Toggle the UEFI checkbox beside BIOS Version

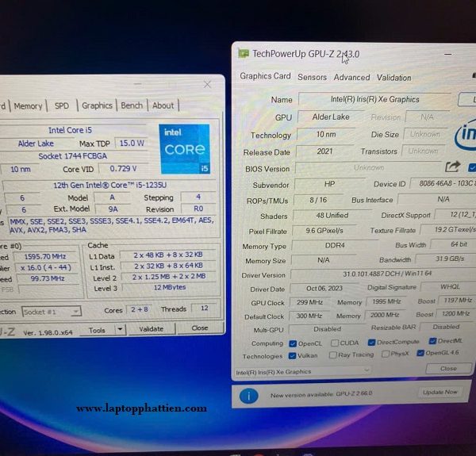(x=472, y=167)
